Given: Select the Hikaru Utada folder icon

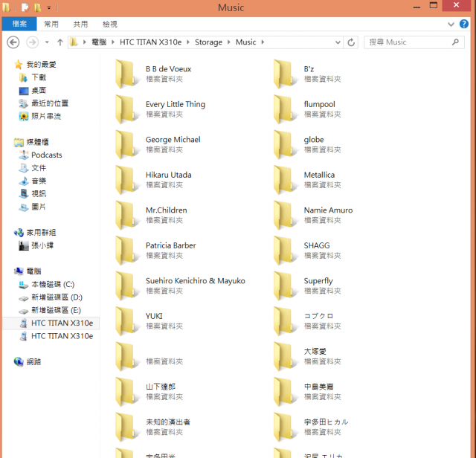Looking at the screenshot, I should [126, 180].
